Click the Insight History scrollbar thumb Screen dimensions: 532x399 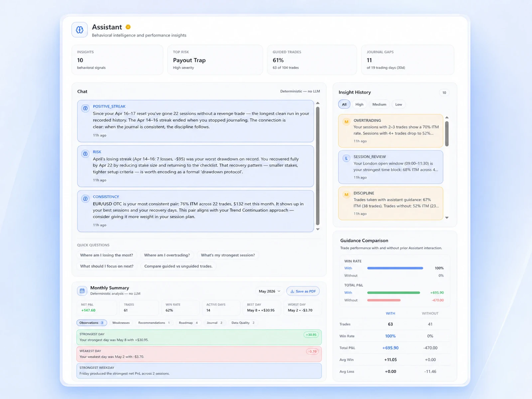447,134
